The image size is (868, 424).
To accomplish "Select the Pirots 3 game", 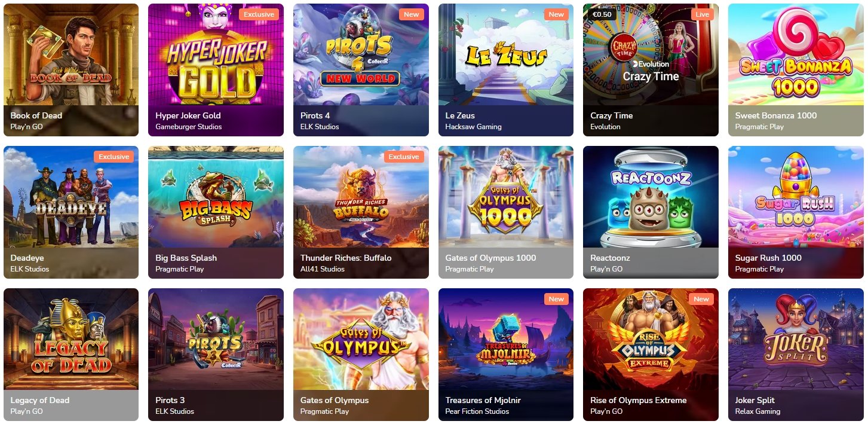I will (216, 355).
